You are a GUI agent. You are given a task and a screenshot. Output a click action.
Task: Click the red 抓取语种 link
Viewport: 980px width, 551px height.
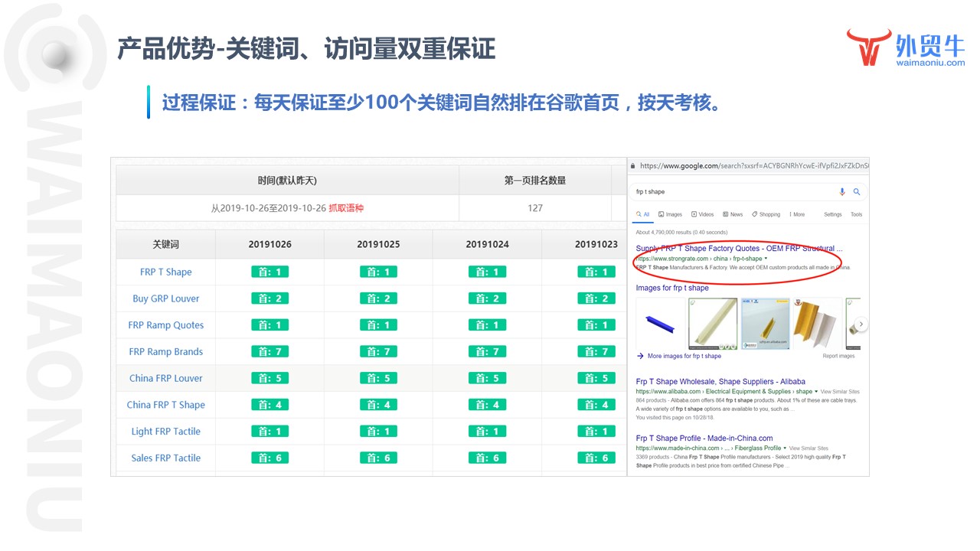[346, 208]
